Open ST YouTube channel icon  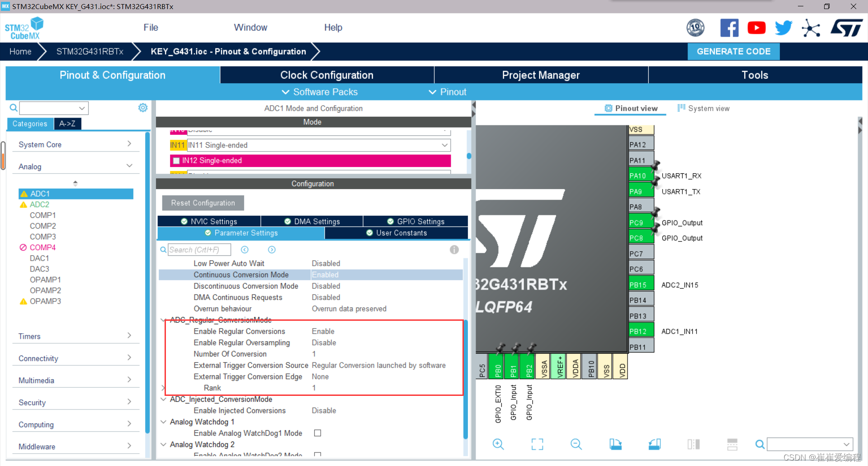tap(756, 28)
